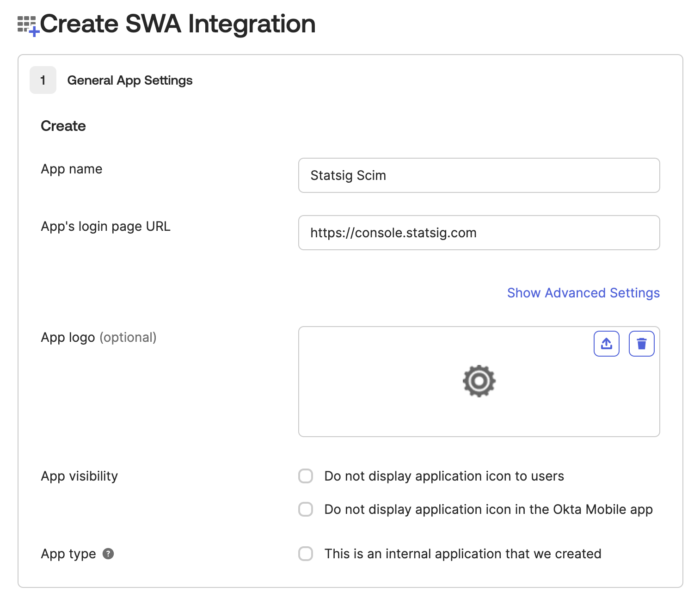Click the step 1 indicator badge

pyautogui.click(x=43, y=80)
